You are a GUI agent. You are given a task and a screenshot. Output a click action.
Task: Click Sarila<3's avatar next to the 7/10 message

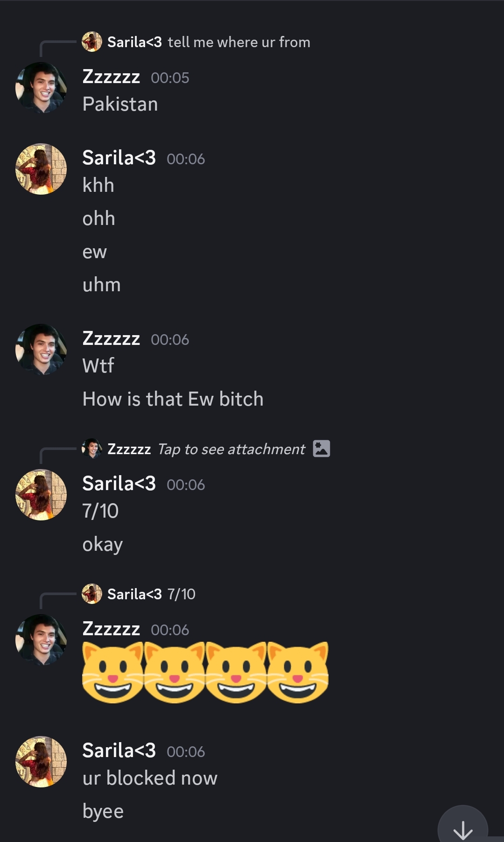41,495
